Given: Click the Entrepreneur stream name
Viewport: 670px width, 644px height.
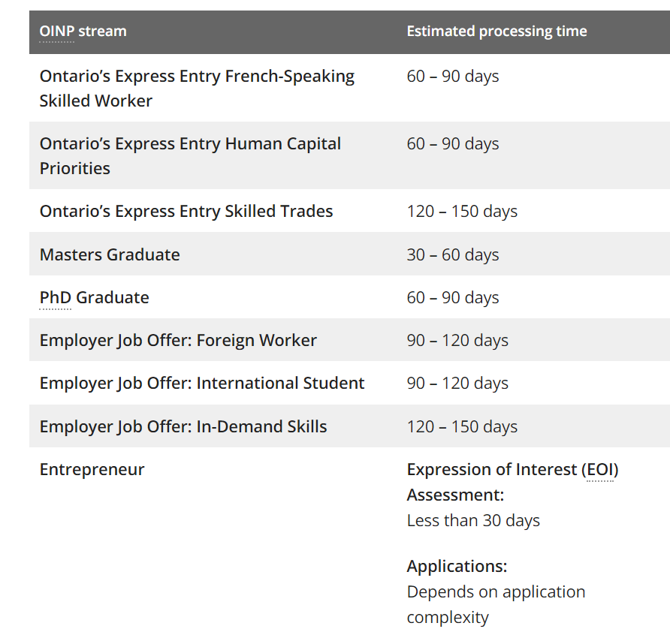Looking at the screenshot, I should coord(92,470).
